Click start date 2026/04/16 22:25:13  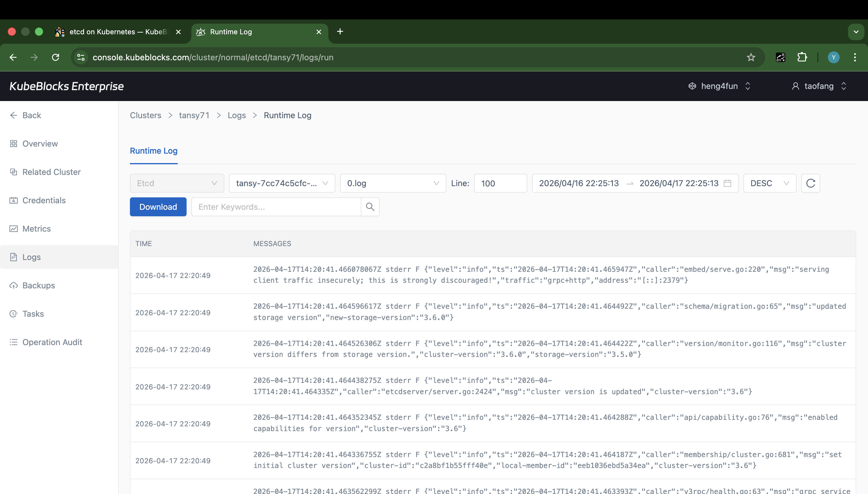tap(579, 183)
